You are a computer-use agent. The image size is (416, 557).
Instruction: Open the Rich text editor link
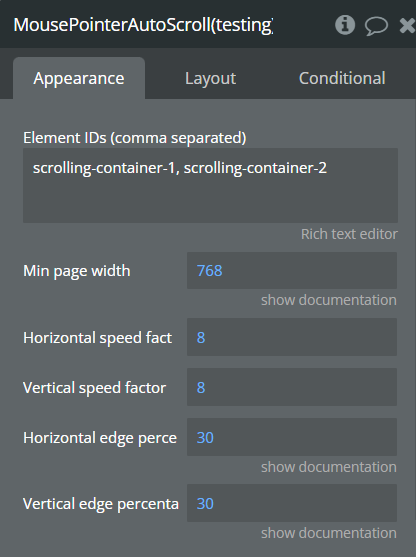click(349, 234)
